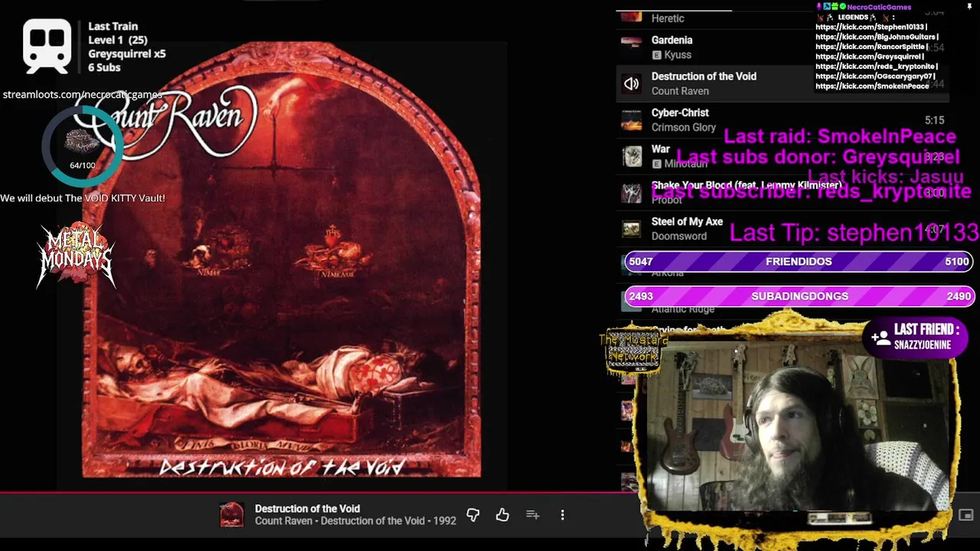Click the Steel of My Axe thumbnail
The width and height of the screenshot is (980, 551).
[x=632, y=229]
